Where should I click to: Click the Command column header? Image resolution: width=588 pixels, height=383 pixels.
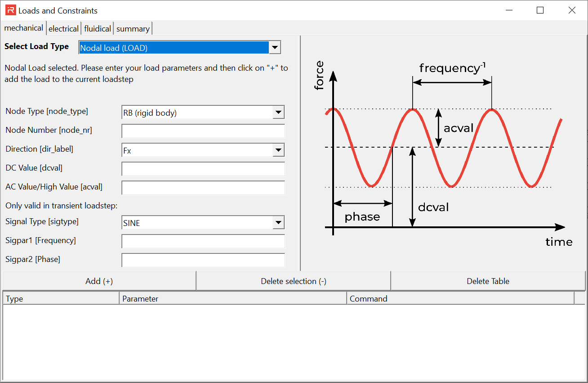click(460, 299)
